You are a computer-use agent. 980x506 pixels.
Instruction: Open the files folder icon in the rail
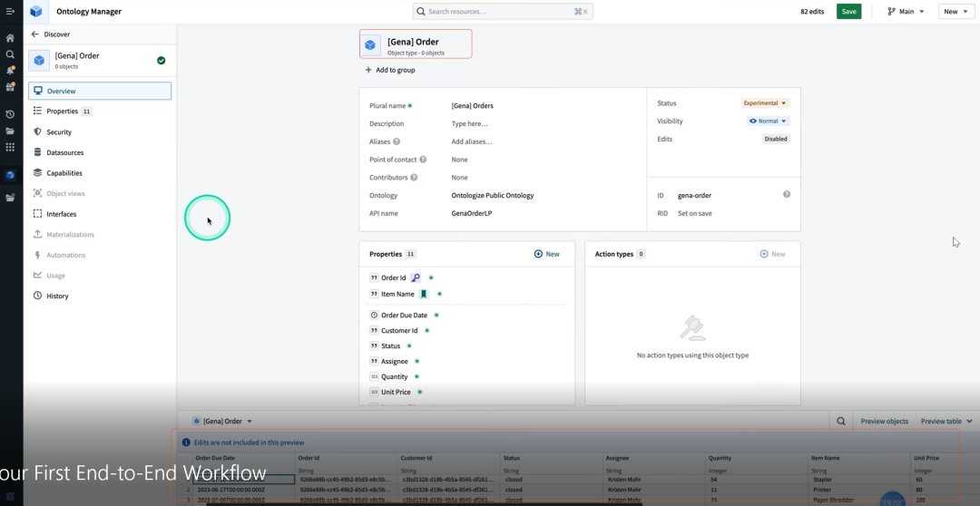10,131
